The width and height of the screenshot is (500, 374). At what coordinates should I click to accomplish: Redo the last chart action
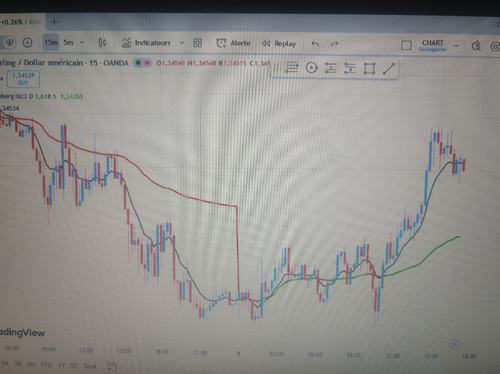(x=335, y=44)
